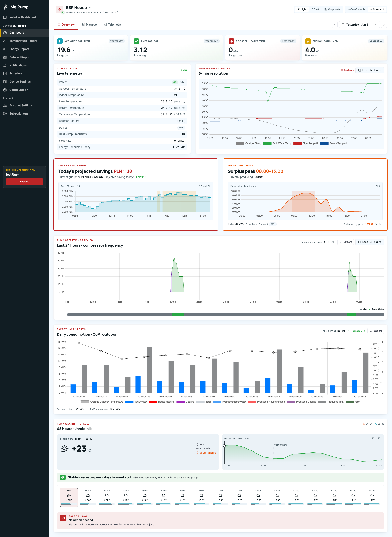Click the Notifications bell icon

5,65
